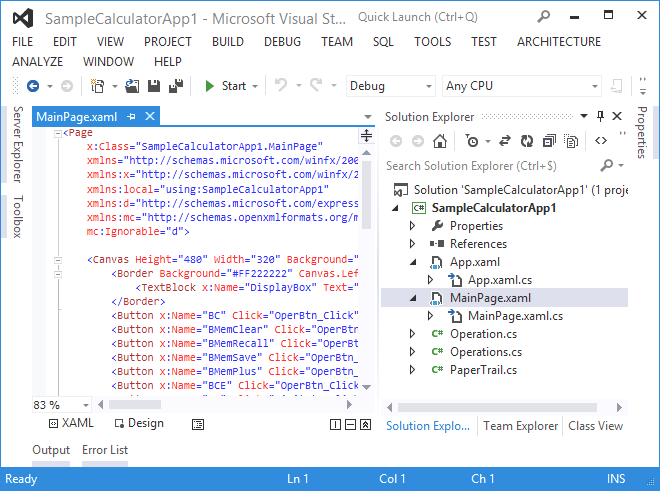The image size is (660, 491).
Task: Open the open-documents list dropdown arrow
Action: click(x=368, y=117)
